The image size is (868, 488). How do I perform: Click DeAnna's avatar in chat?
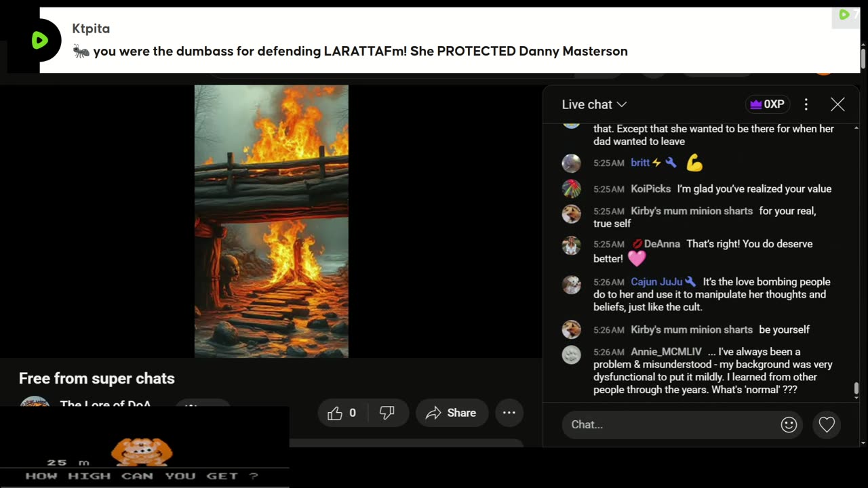pyautogui.click(x=572, y=245)
